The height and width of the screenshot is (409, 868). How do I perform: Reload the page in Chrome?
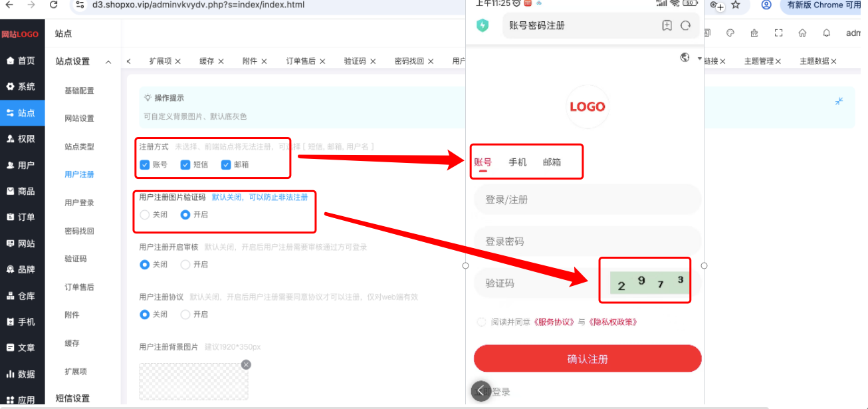(54, 5)
